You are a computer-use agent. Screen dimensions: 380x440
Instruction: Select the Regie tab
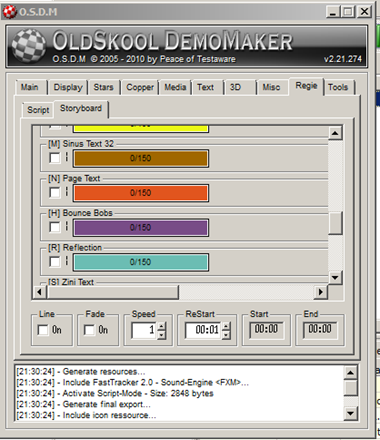[306, 86]
